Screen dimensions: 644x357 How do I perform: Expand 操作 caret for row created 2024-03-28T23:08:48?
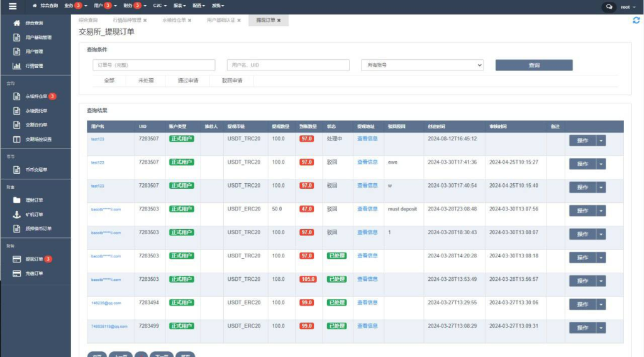tap(601, 211)
